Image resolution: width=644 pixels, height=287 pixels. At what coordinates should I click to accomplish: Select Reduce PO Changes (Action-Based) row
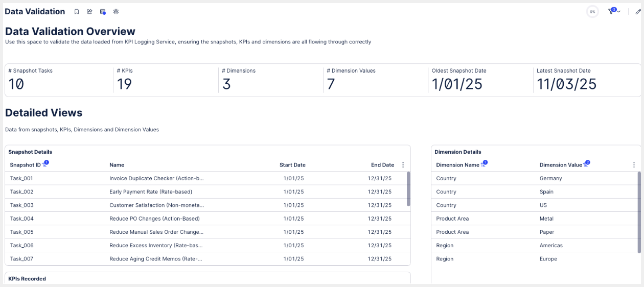154,219
